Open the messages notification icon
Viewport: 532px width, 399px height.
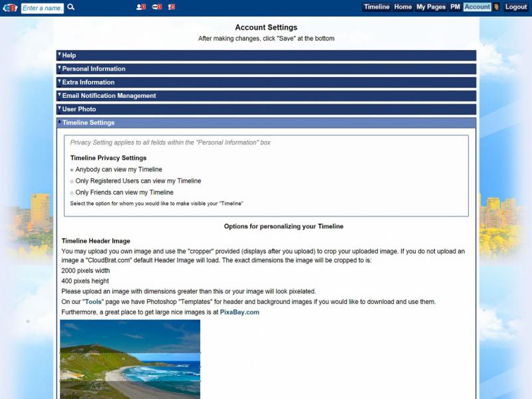click(x=157, y=7)
